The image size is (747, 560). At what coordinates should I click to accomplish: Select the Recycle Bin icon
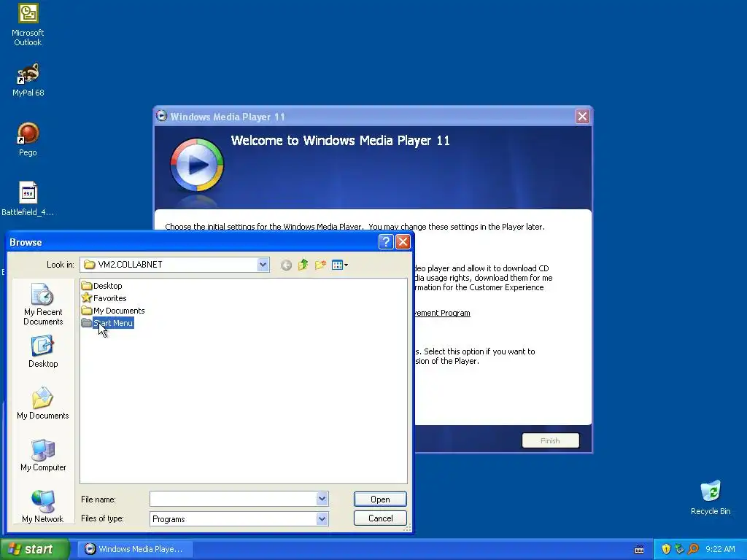pos(711,498)
